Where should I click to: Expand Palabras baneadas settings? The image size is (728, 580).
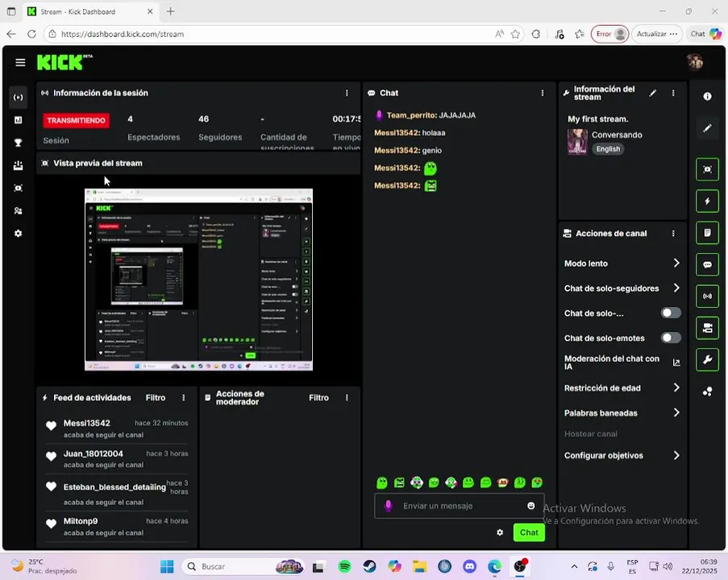tap(622, 412)
